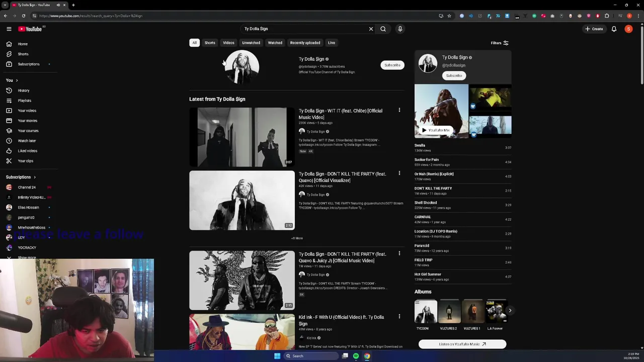
Task: Open the WIT IT video options menu
Action: click(399, 110)
